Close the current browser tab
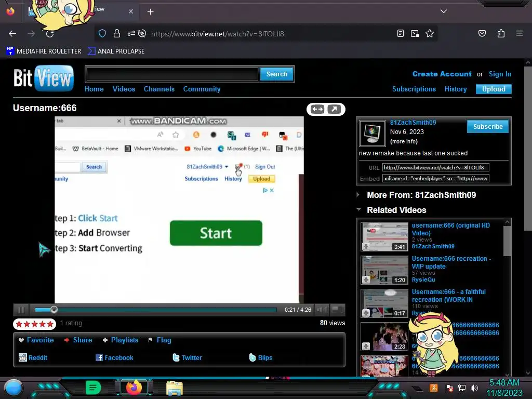Screen dimensions: 532x399 click(131, 11)
